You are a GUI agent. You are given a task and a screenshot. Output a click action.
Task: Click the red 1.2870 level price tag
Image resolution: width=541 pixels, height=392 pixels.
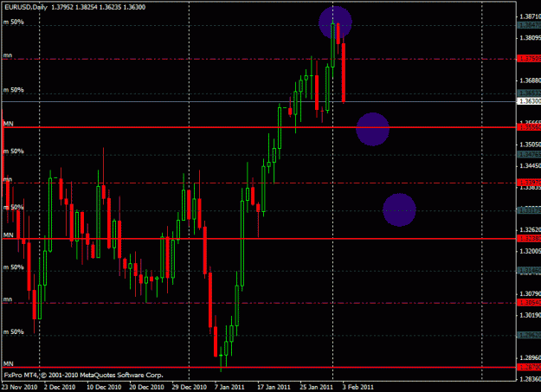[529, 367]
